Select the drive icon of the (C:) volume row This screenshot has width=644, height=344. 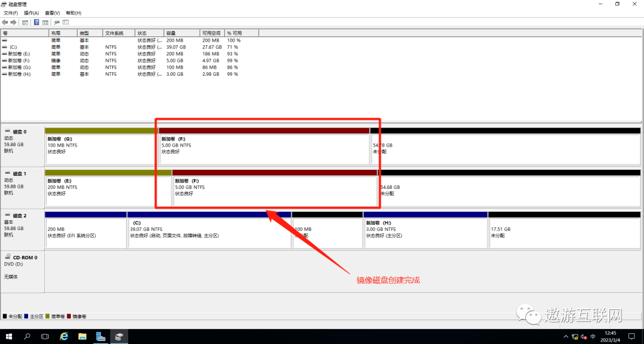pos(5,47)
